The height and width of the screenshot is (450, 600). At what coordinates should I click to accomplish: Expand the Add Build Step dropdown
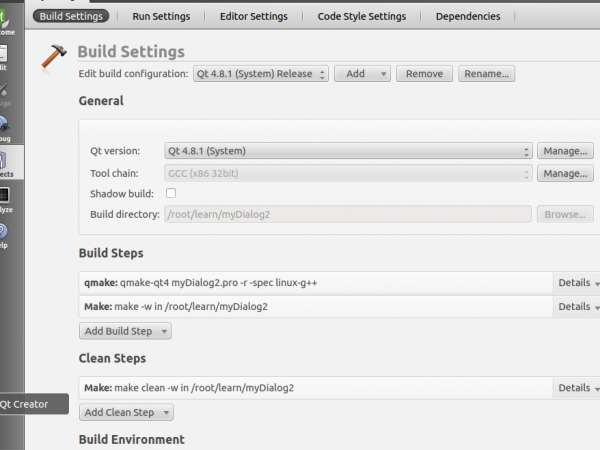125,331
